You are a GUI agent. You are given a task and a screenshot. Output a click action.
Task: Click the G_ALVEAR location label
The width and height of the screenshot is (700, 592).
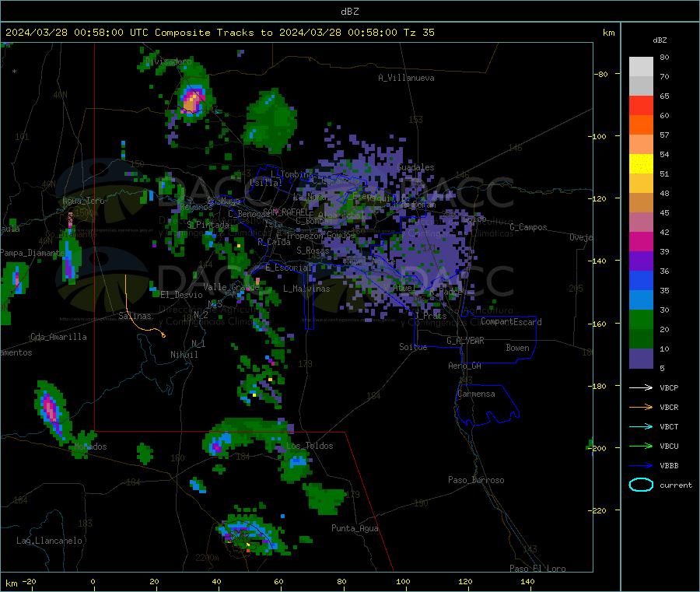465,341
